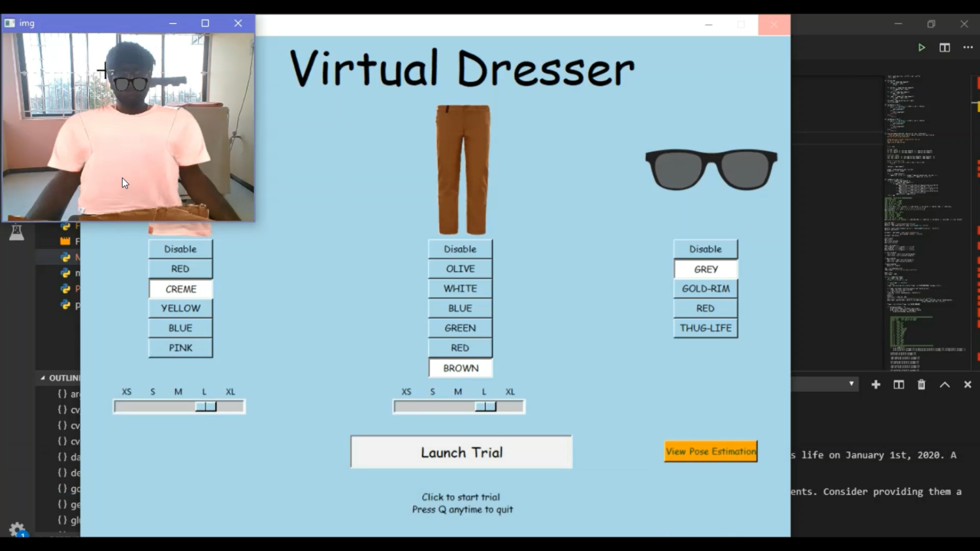The width and height of the screenshot is (980, 551).
Task: Create a new terminal with the plus icon
Action: pos(875,385)
